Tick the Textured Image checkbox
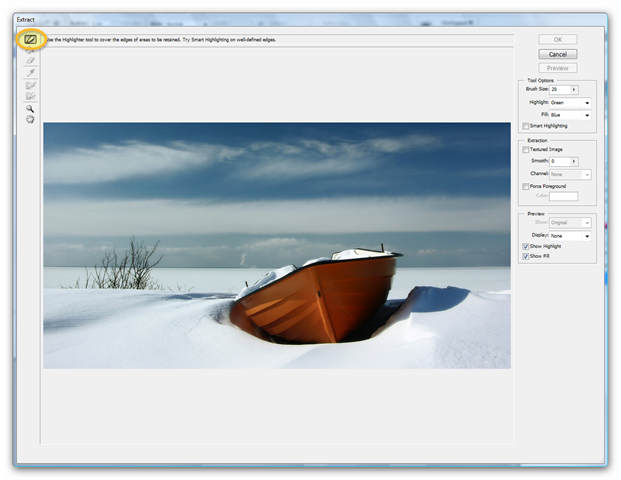621x480 pixels. (x=526, y=149)
